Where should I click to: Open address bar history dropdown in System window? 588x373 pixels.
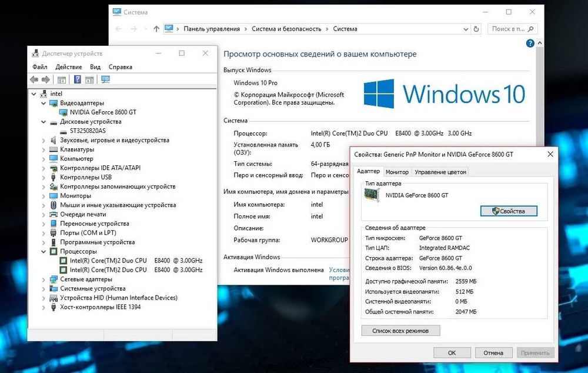pyautogui.click(x=466, y=29)
